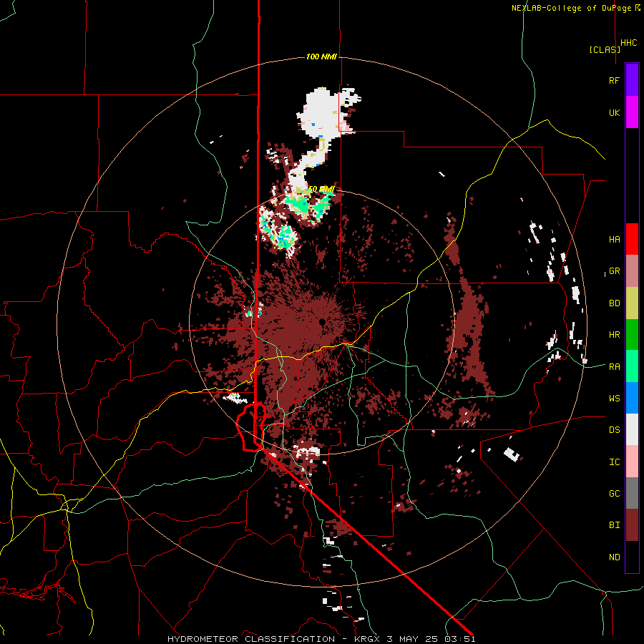Click the WS blue legend swatch
This screenshot has height=644, width=644.
tap(632, 398)
